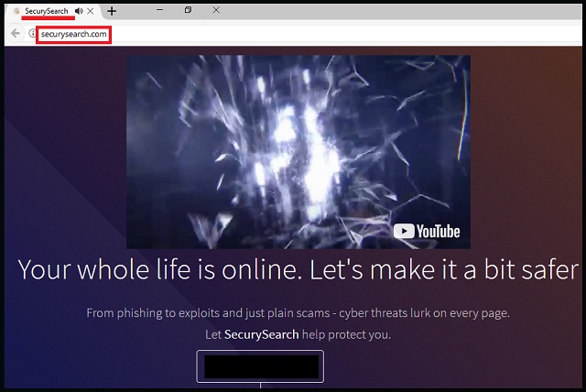Go back with the browser back arrow
Viewport: 586px width, 392px height.
pos(16,34)
